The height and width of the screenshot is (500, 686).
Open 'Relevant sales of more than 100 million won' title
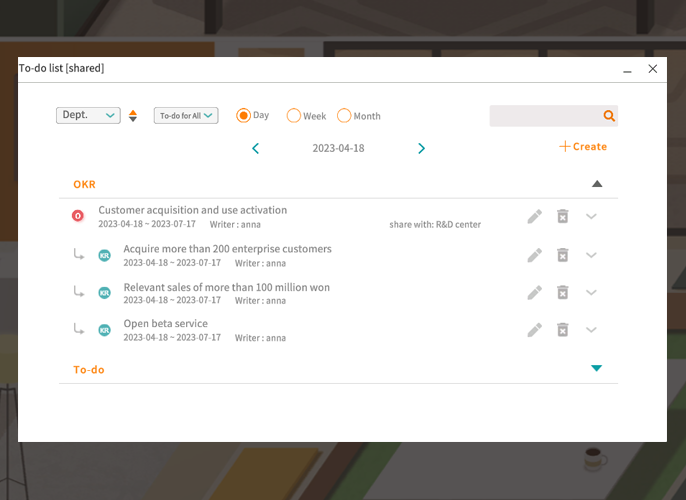(x=227, y=287)
